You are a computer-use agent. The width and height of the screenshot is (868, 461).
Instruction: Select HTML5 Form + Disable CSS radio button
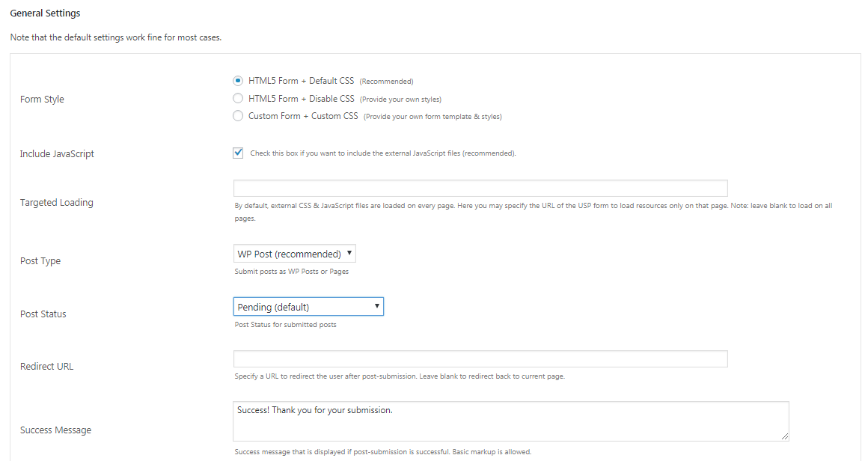(x=238, y=99)
